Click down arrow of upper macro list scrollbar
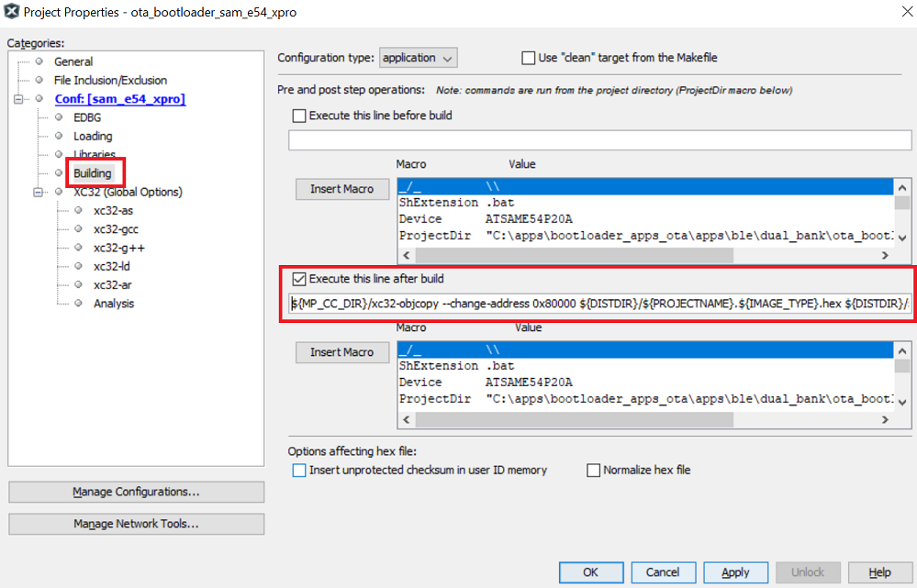The image size is (917, 588). coord(902,238)
